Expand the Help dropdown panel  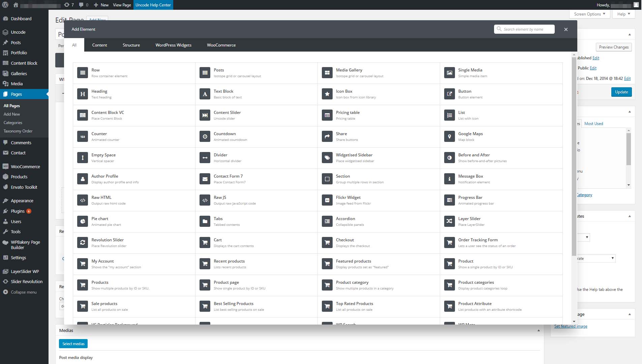tap(623, 14)
